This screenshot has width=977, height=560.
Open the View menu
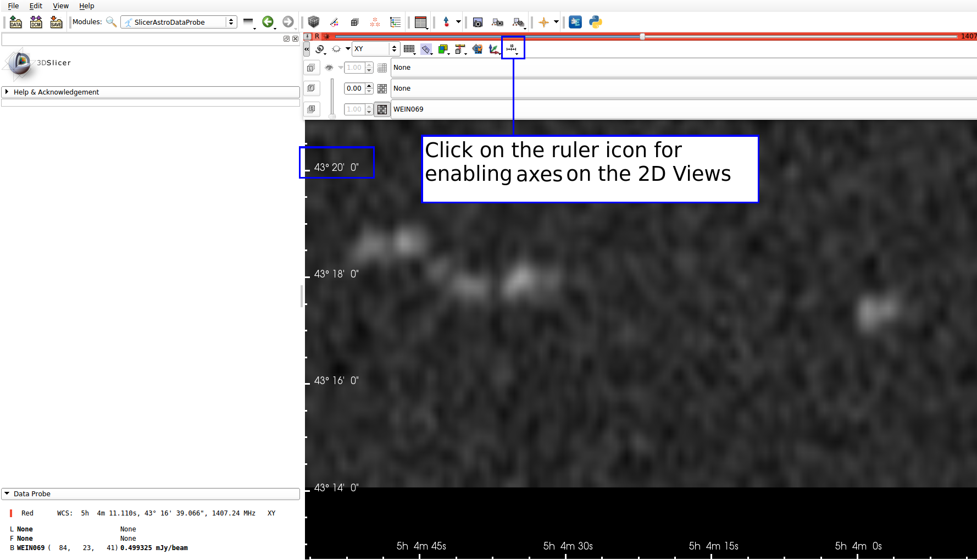tap(60, 5)
